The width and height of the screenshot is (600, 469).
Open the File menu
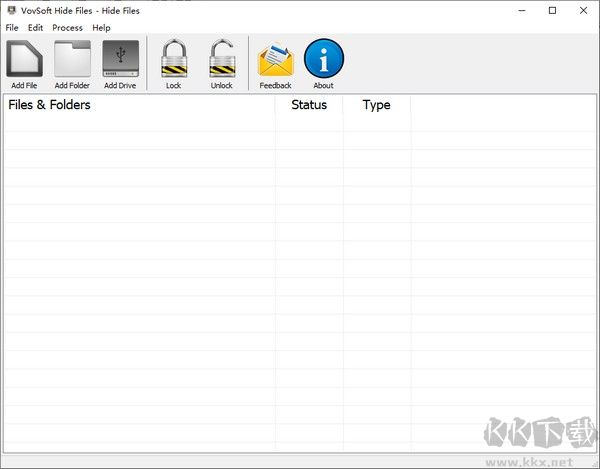[12, 28]
